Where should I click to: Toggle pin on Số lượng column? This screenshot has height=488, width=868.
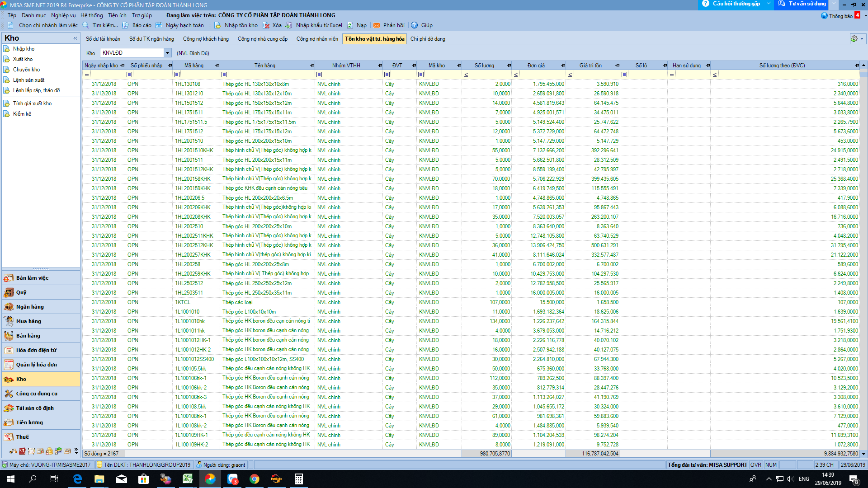click(509, 66)
